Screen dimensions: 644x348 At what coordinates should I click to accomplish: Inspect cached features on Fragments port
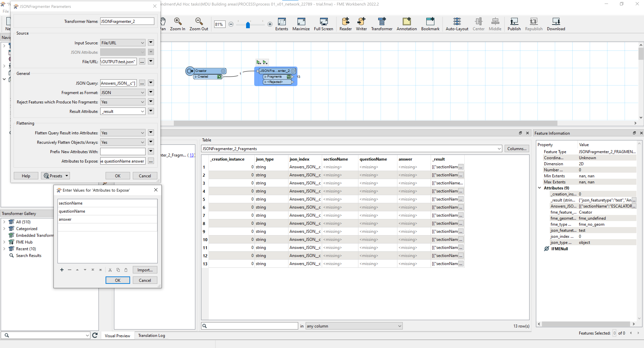tap(289, 77)
